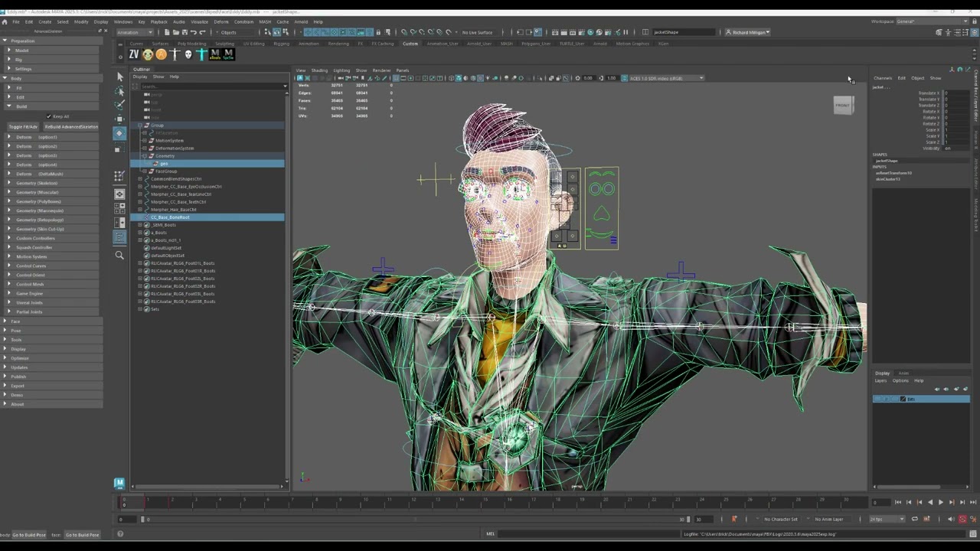
Task: Click the auto key red icon at bottom right
Action: [962, 519]
